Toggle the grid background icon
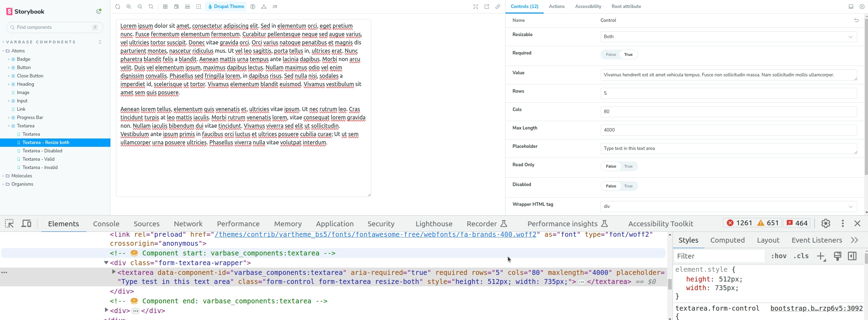 pyautogui.click(x=165, y=7)
